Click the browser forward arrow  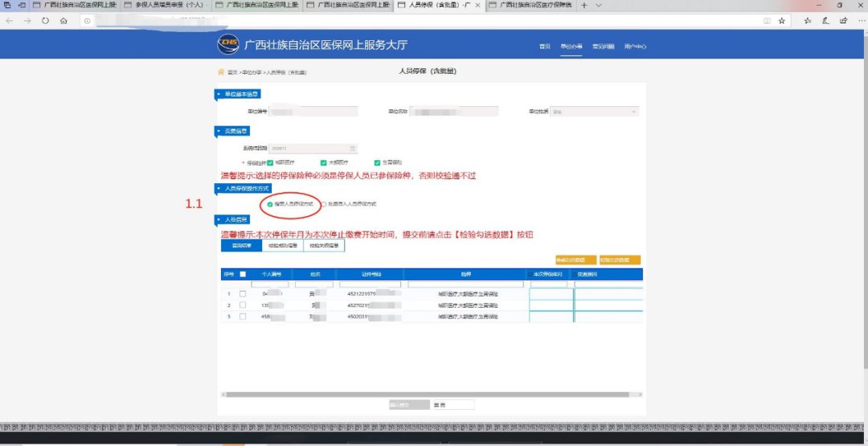click(x=27, y=20)
